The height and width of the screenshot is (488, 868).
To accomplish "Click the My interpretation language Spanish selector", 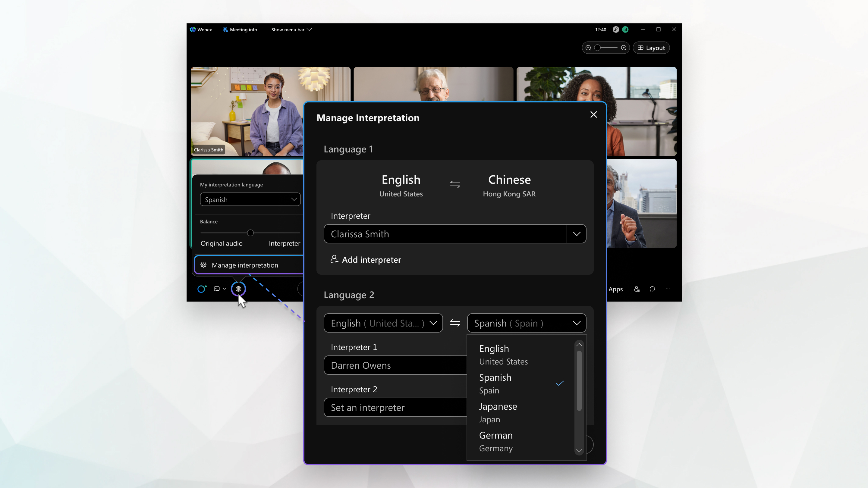I will [x=249, y=199].
